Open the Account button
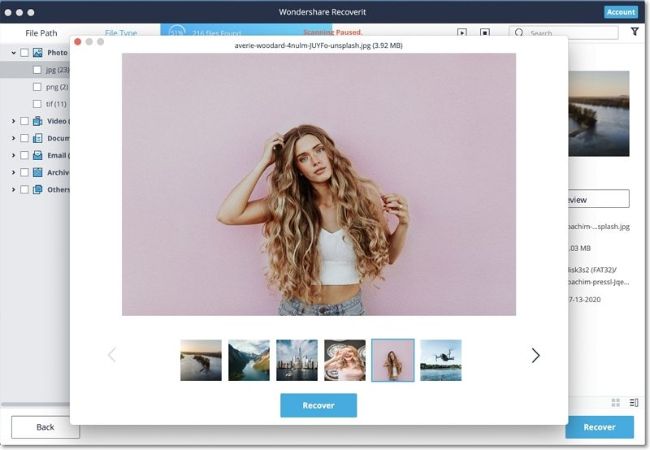This screenshot has height=450, width=650. coord(621,12)
